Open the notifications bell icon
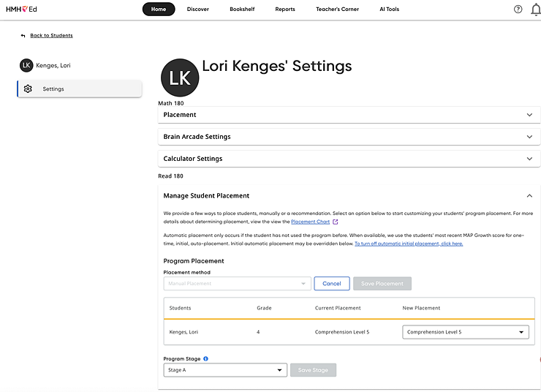The height and width of the screenshot is (392, 541). tap(535, 10)
